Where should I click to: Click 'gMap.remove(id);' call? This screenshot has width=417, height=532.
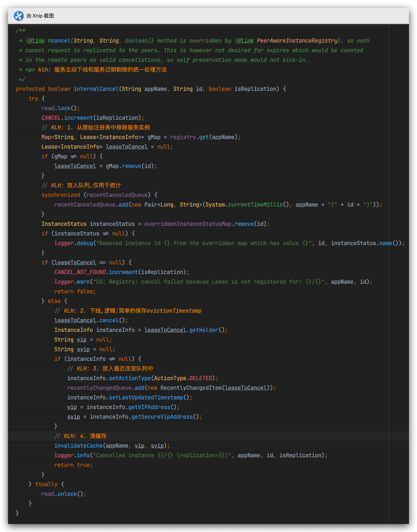pyautogui.click(x=131, y=166)
